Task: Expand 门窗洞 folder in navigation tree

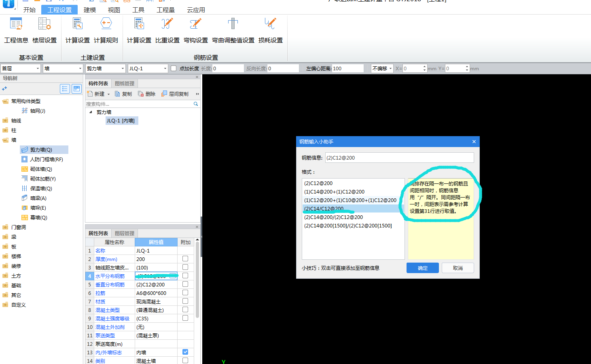Action: 5,227
